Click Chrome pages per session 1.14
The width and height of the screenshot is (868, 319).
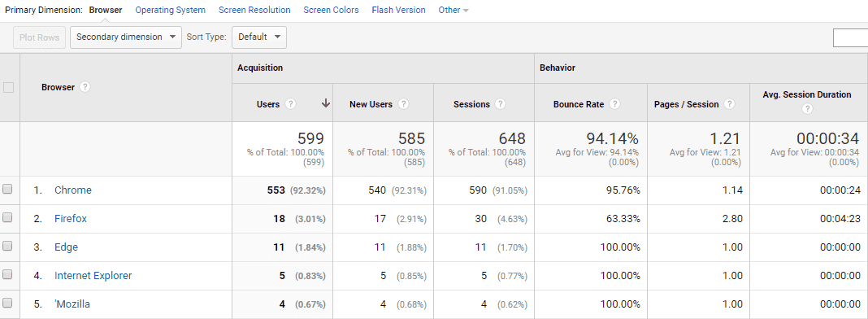pos(732,190)
